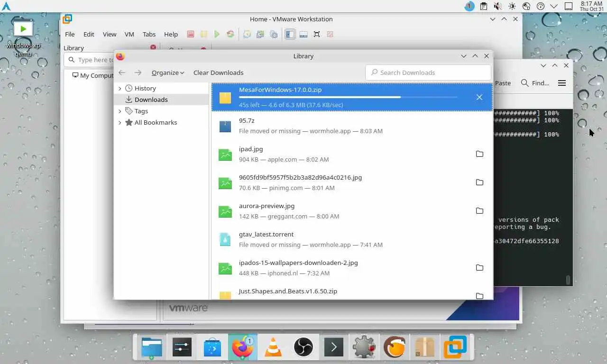
Task: Open VMware Edit menu
Action: point(89,34)
